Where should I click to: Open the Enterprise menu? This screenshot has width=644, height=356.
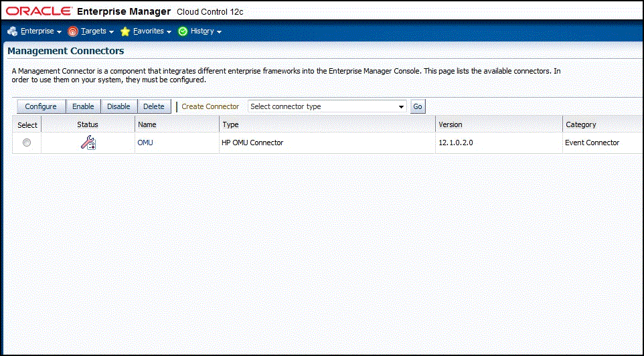[37, 31]
